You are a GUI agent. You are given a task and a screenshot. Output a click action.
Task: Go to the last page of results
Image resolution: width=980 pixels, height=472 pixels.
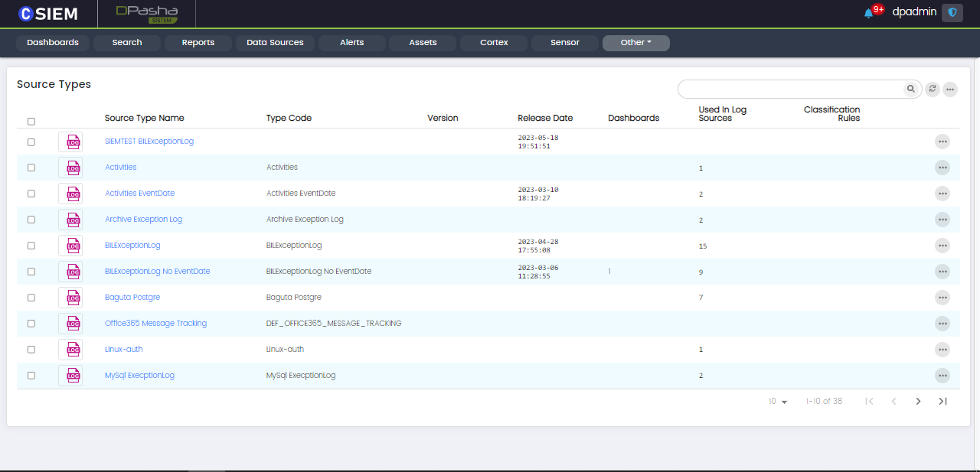point(942,402)
